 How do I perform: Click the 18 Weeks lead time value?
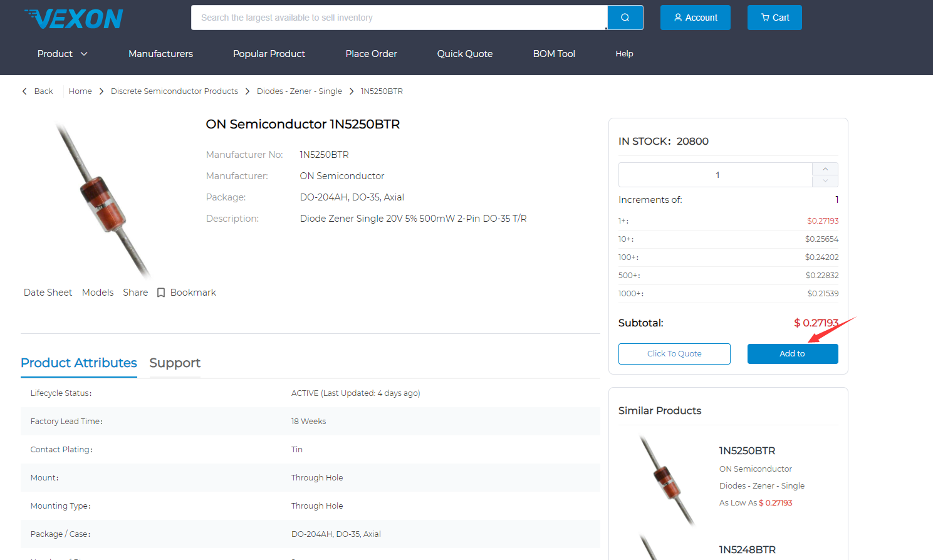tap(308, 422)
